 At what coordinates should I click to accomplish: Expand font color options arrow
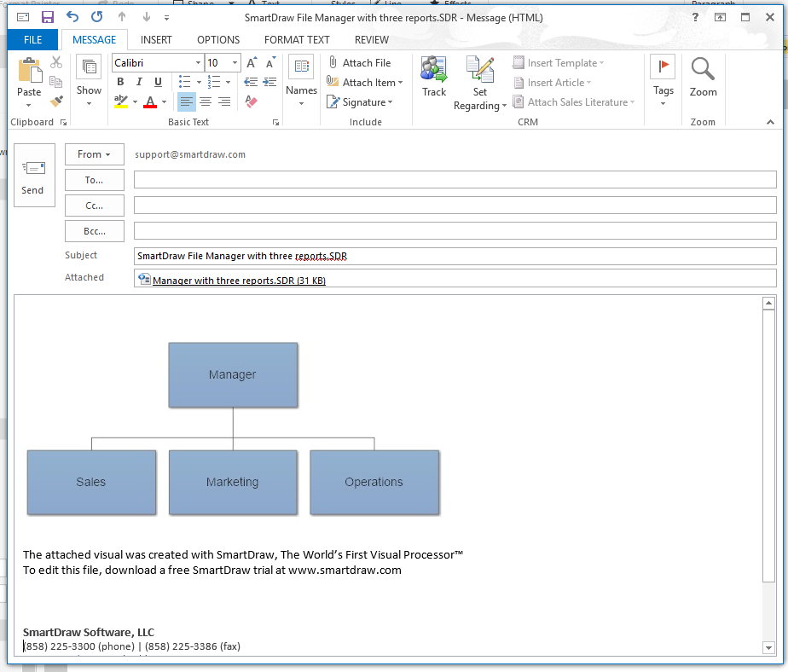tap(164, 102)
